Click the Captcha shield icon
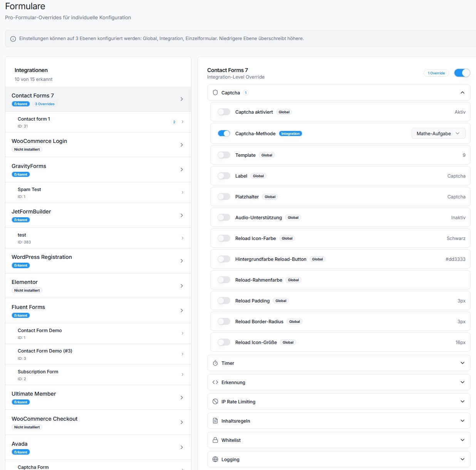This screenshot has width=476, height=470. [x=215, y=93]
